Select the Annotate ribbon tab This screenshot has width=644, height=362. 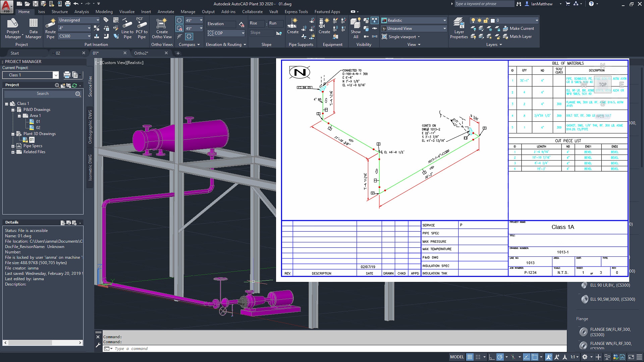tap(165, 12)
